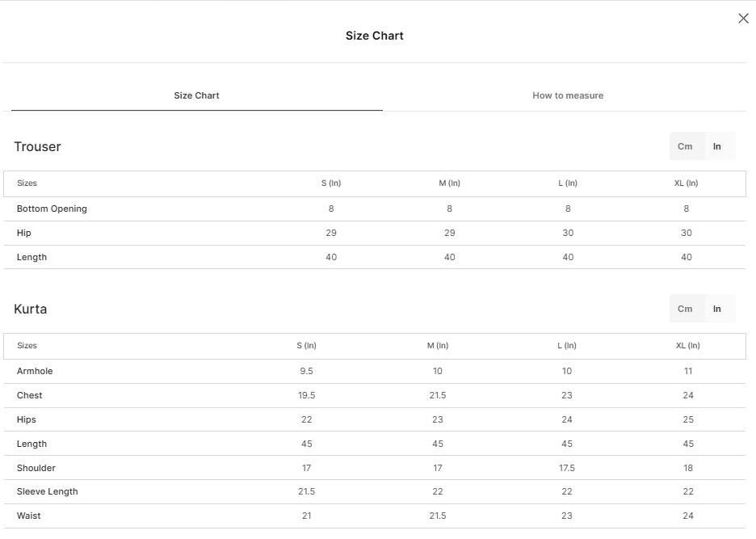The image size is (756, 539).
Task: Select the Kurta Waist row label
Action: (28, 516)
